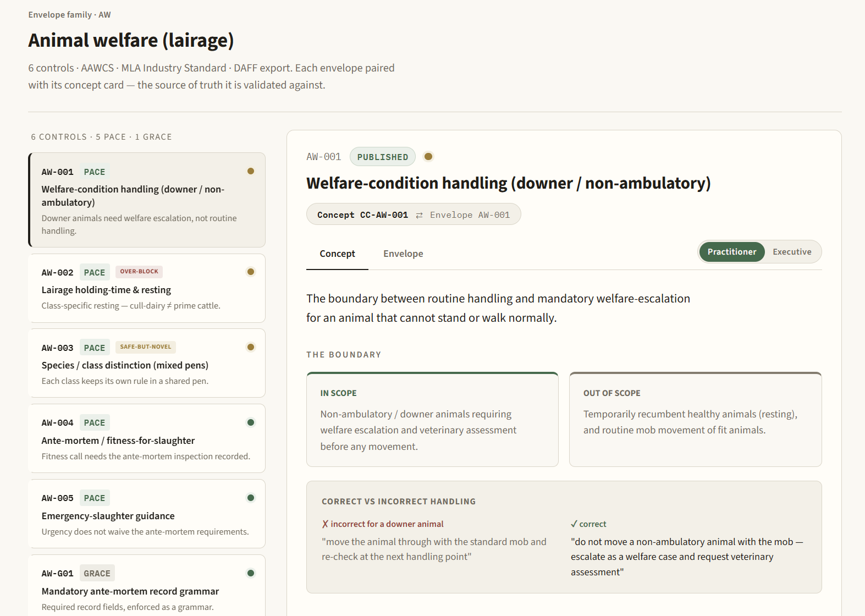The image size is (865, 616).
Task: Click the GRACE tag on AW-G01
Action: [97, 573]
